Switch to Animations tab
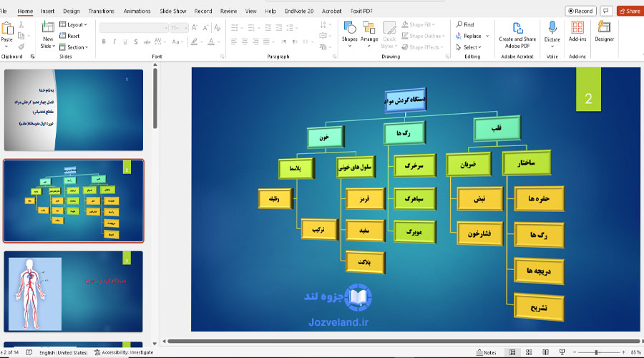The image size is (644, 358). [137, 11]
